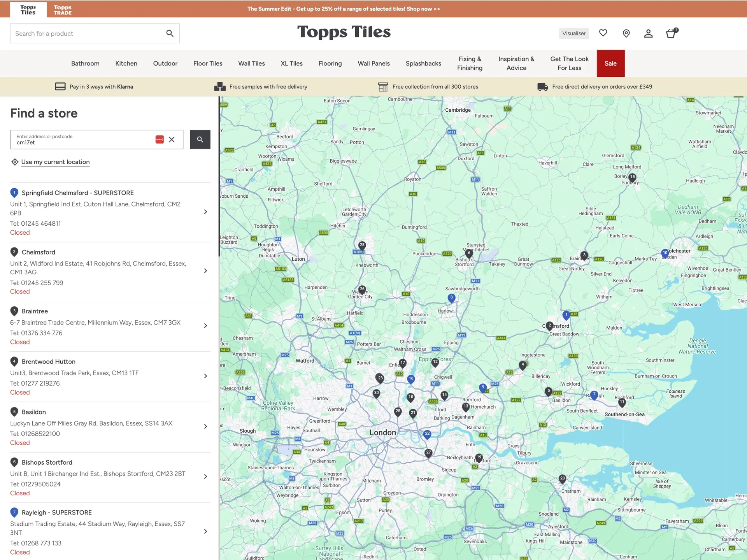
Task: Open the Visualiser button
Action: 574,33
